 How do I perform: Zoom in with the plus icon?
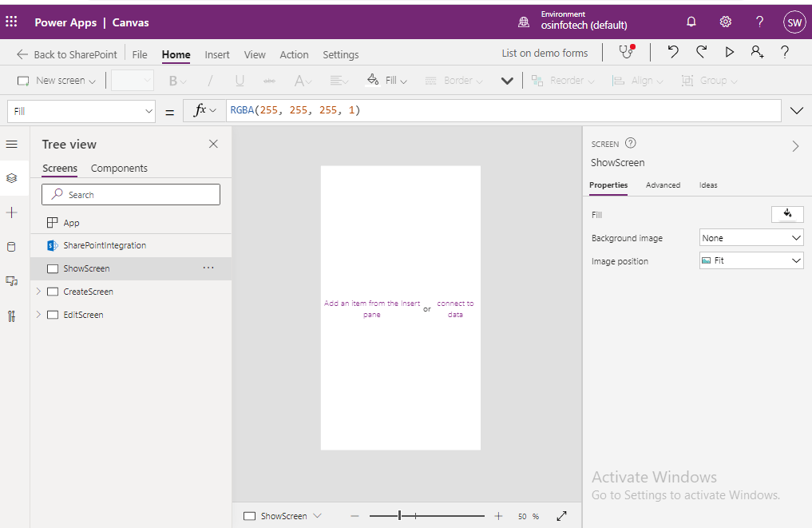point(498,516)
